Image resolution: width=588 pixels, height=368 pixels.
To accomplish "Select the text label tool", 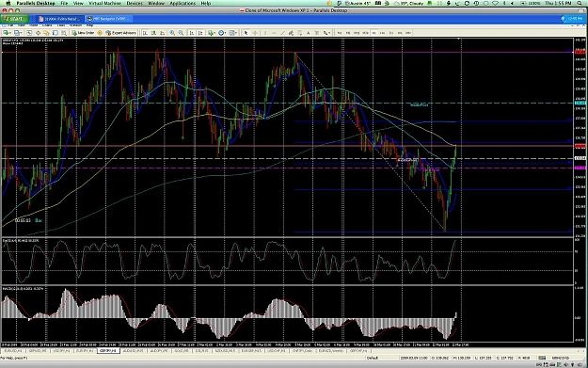I will point(317,33).
